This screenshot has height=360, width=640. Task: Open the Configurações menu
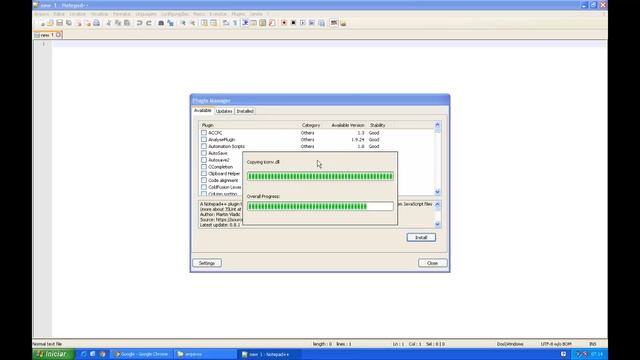click(x=175, y=14)
